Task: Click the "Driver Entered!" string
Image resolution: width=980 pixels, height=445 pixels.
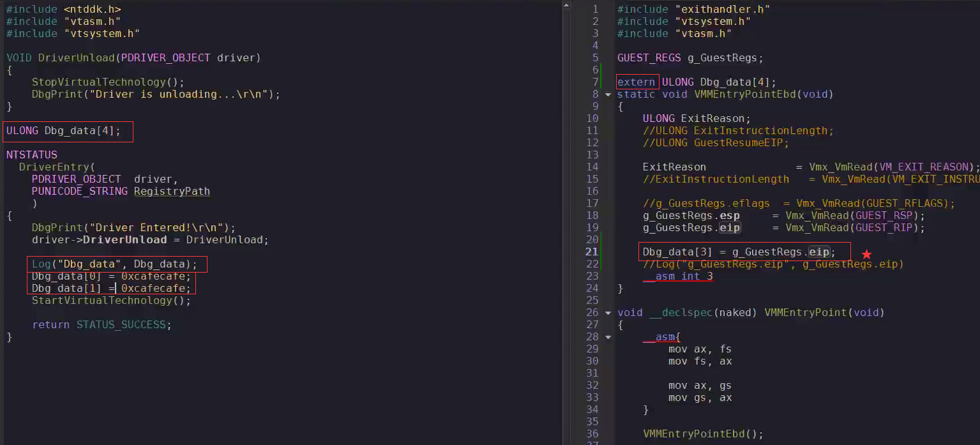Action: (160, 227)
